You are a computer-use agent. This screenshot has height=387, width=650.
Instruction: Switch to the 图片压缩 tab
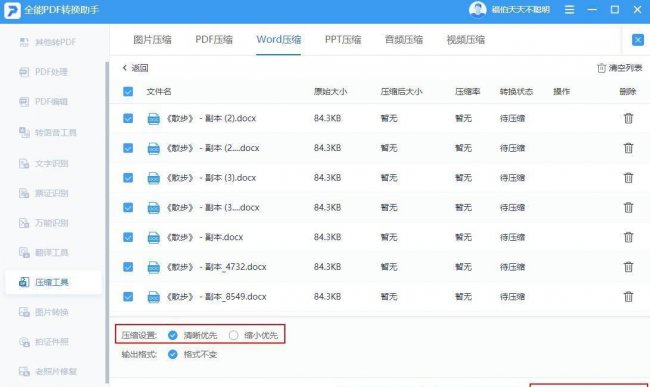[x=153, y=40]
